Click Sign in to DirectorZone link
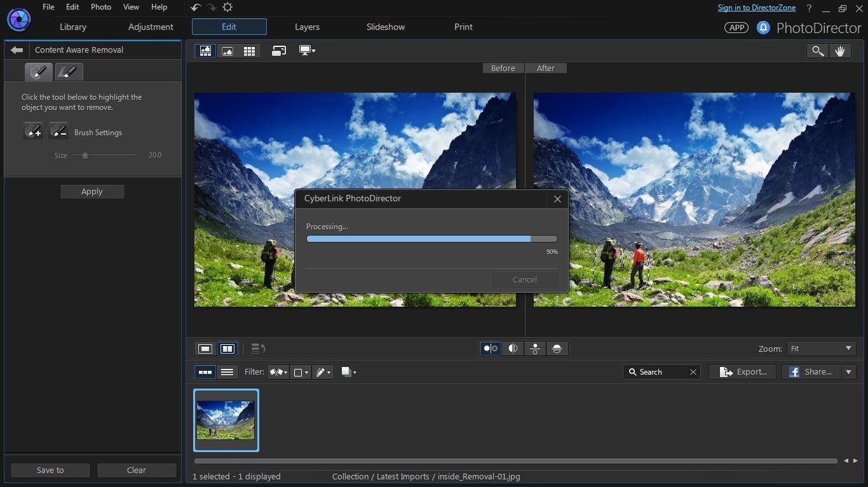Viewport: 868px width, 487px height. coord(757,8)
